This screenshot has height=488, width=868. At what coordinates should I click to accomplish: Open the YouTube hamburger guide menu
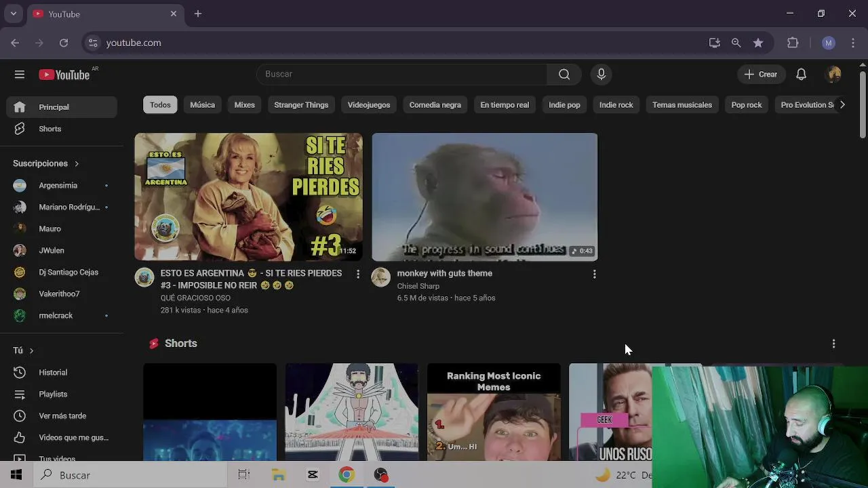pyautogui.click(x=20, y=75)
